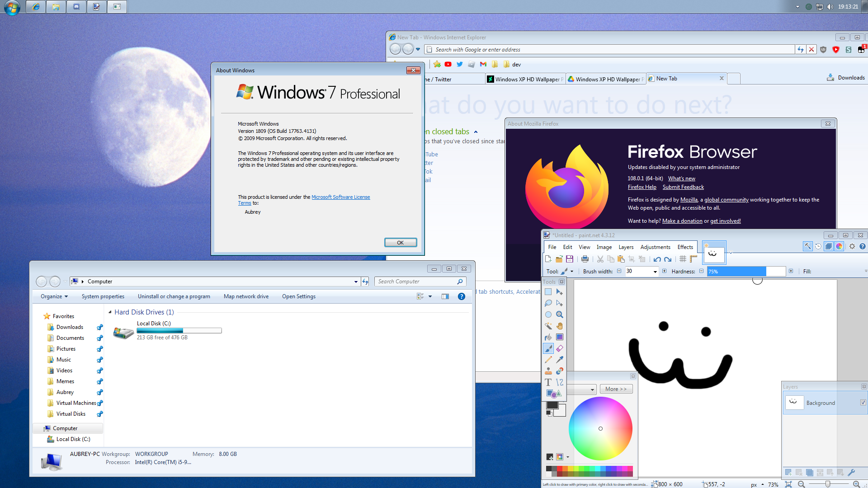Choose the Paint Bucket tool
868x488 pixels.
click(x=548, y=337)
